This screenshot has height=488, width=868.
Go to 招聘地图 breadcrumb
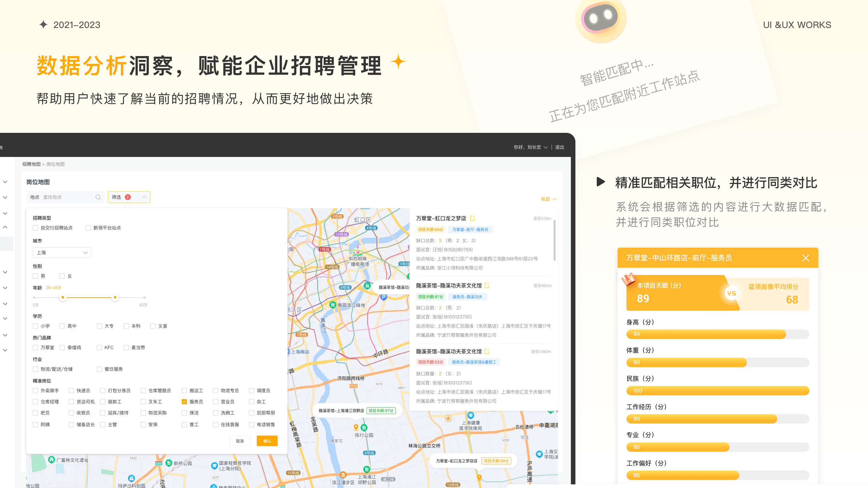pos(31,164)
